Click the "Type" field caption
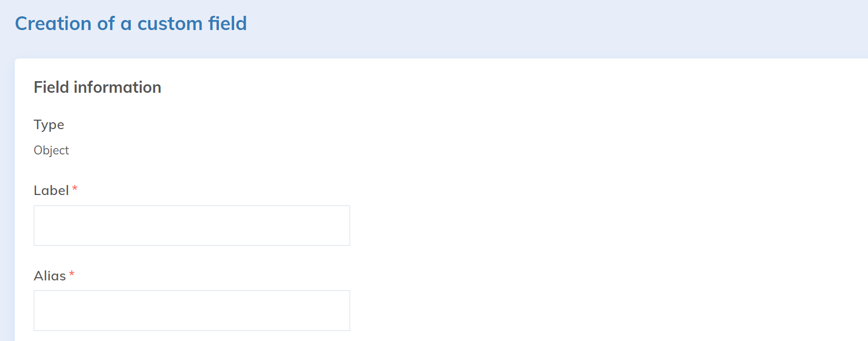 (49, 124)
